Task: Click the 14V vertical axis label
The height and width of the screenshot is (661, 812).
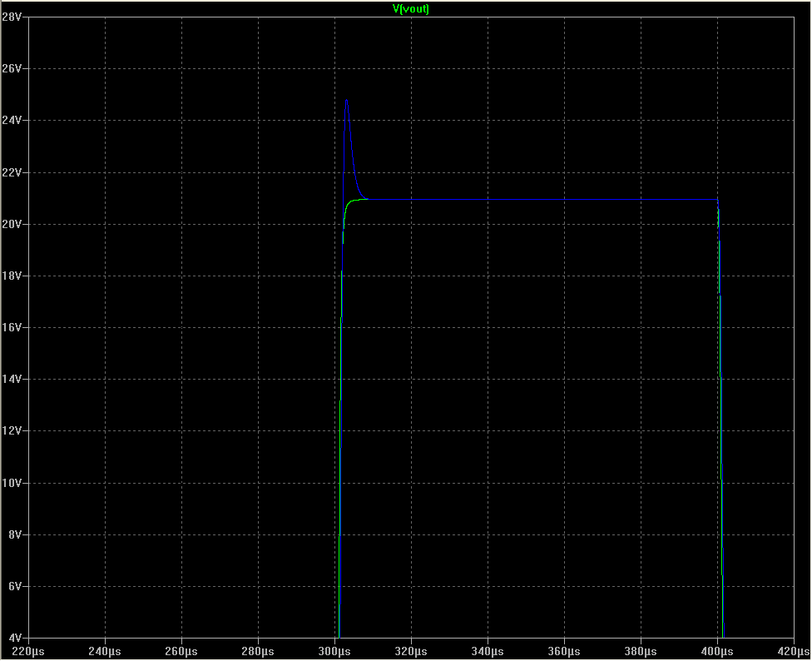Action: click(12, 379)
